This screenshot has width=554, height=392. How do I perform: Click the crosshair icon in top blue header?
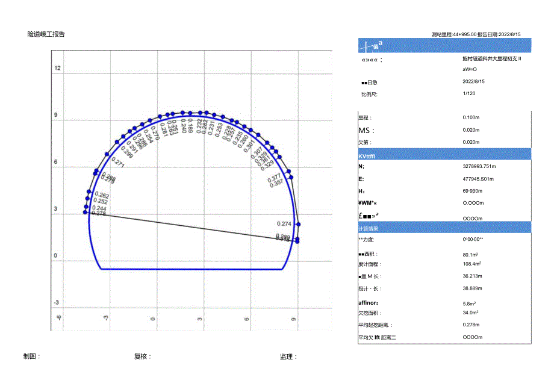(367, 46)
